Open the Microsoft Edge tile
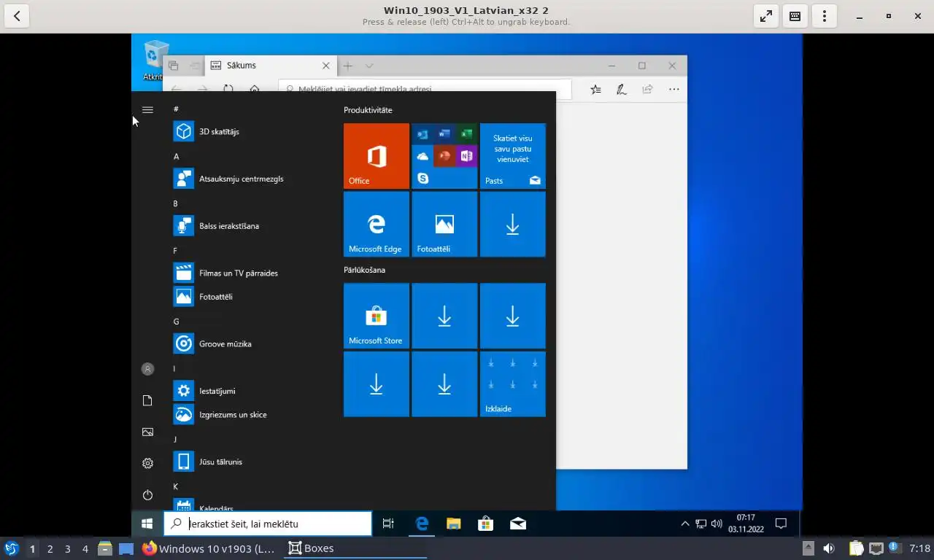 [x=377, y=225]
